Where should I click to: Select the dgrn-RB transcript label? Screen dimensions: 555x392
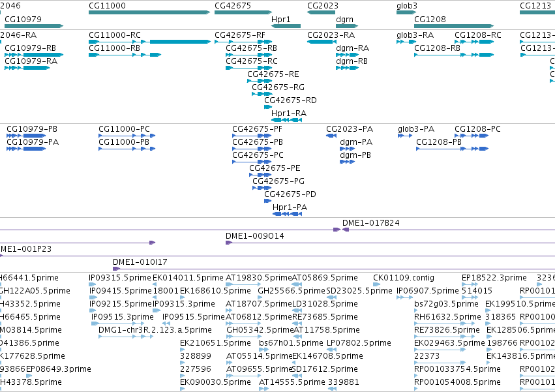[352, 61]
